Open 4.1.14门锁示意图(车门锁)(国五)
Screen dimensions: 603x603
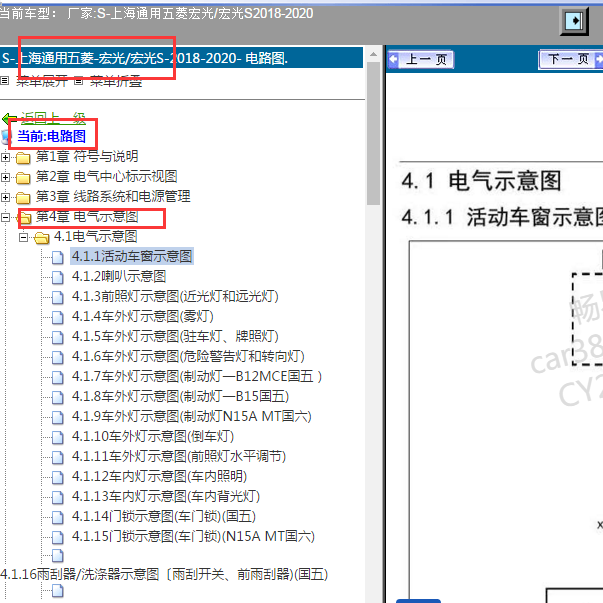tap(164, 516)
